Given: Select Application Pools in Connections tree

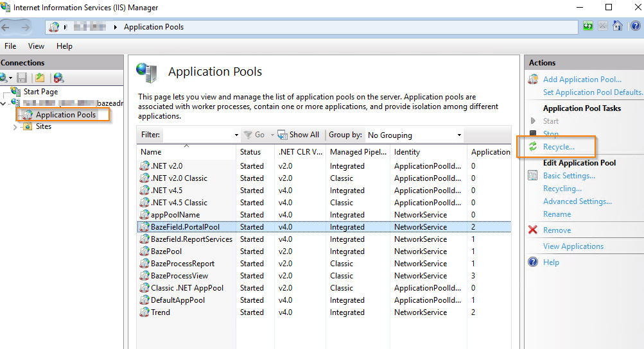Looking at the screenshot, I should [65, 115].
